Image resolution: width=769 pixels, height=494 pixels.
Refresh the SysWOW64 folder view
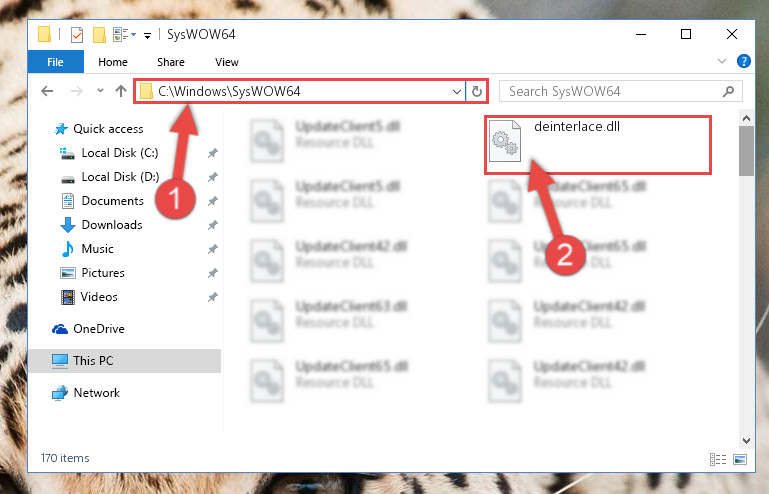(477, 91)
